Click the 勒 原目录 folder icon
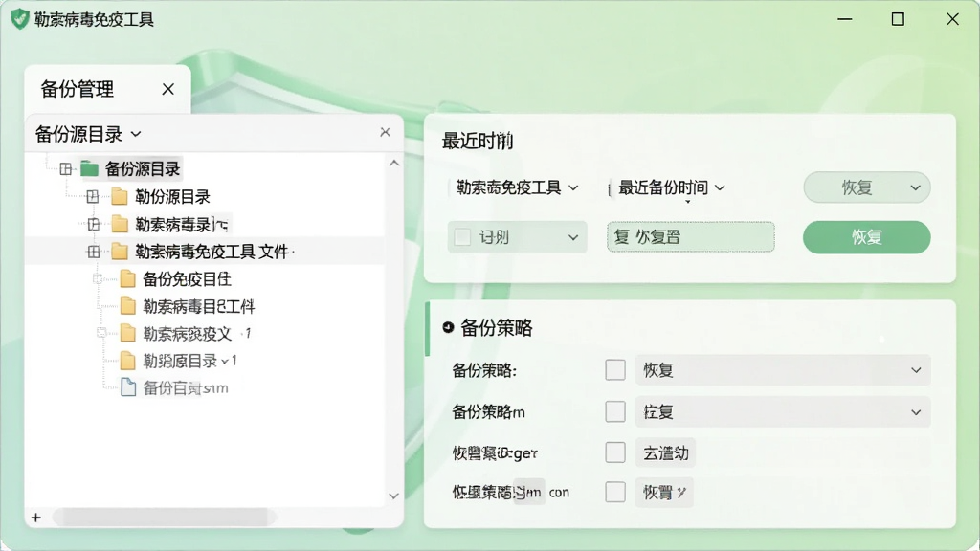Image resolution: width=980 pixels, height=551 pixels. 127,361
